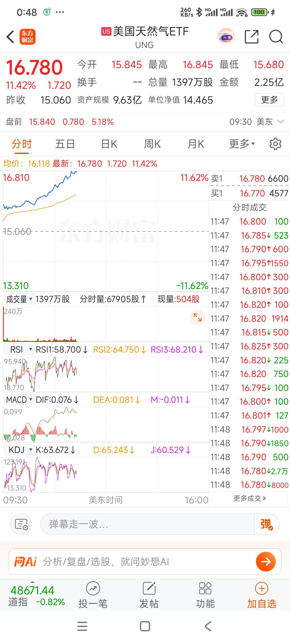Open the RSI indicator dropdown
The image size is (290, 644).
tap(19, 349)
